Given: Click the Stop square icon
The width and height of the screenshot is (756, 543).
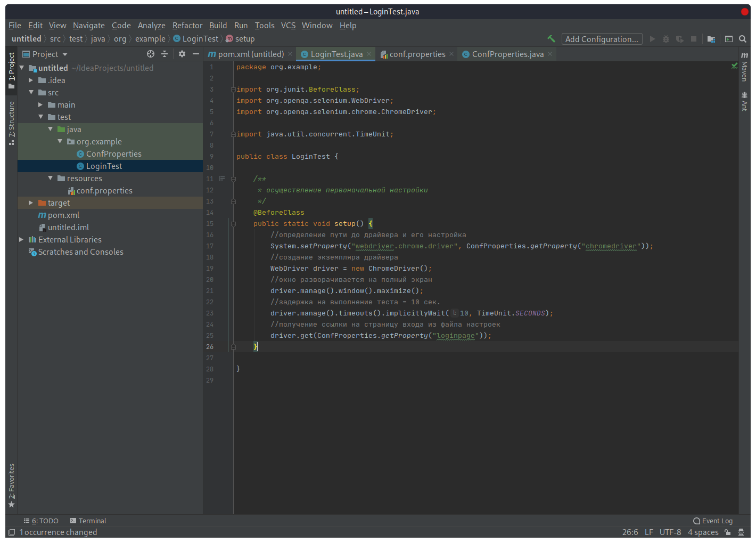Looking at the screenshot, I should pos(694,39).
